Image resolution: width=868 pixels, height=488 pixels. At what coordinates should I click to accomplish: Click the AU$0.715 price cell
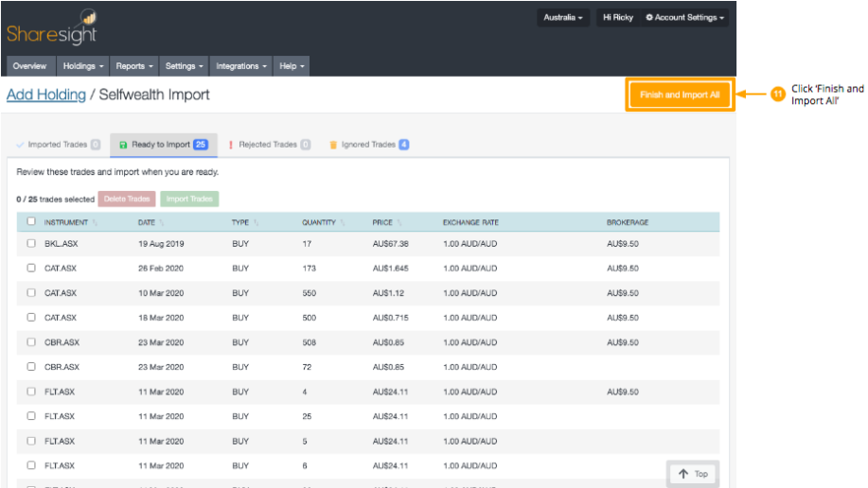click(390, 318)
